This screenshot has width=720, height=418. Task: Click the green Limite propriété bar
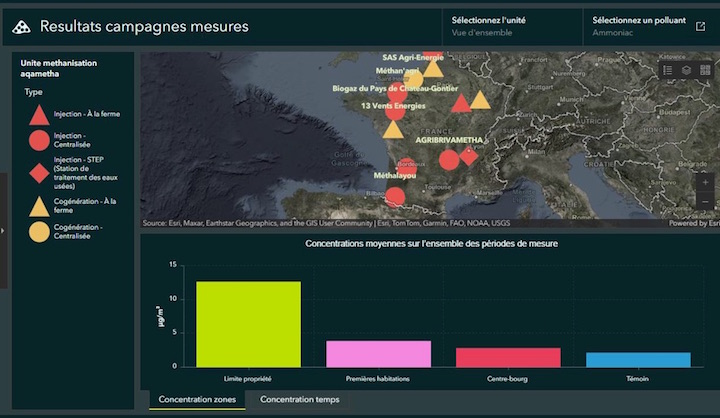(x=248, y=324)
